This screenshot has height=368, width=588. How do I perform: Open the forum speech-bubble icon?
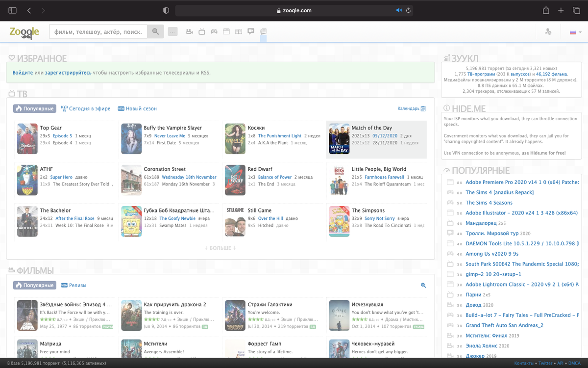[251, 32]
